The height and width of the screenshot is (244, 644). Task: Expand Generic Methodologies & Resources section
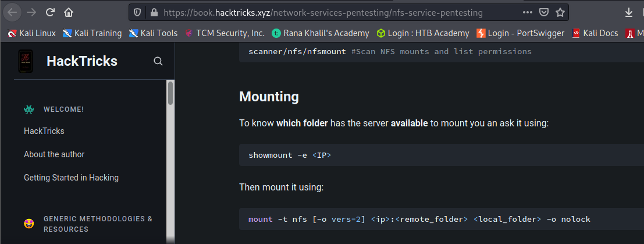[98, 224]
